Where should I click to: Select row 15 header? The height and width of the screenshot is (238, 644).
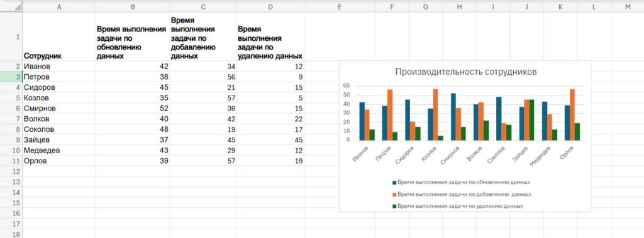pos(11,203)
